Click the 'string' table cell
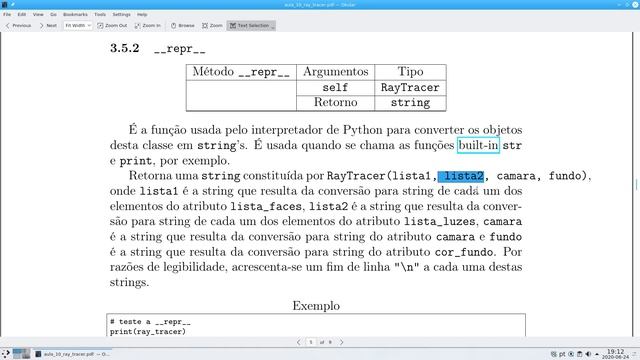 tap(410, 102)
